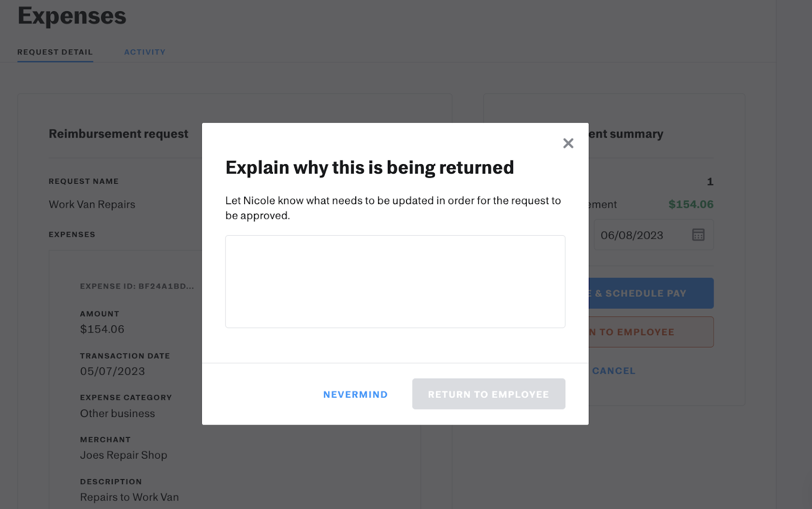
Task: Click the Expenses page heading
Action: (72, 16)
